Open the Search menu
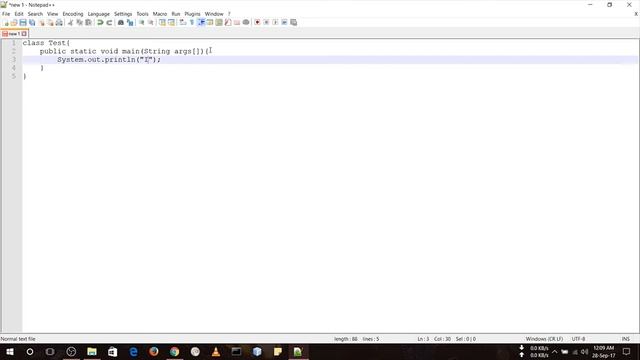The width and height of the screenshot is (640, 360). 35,14
